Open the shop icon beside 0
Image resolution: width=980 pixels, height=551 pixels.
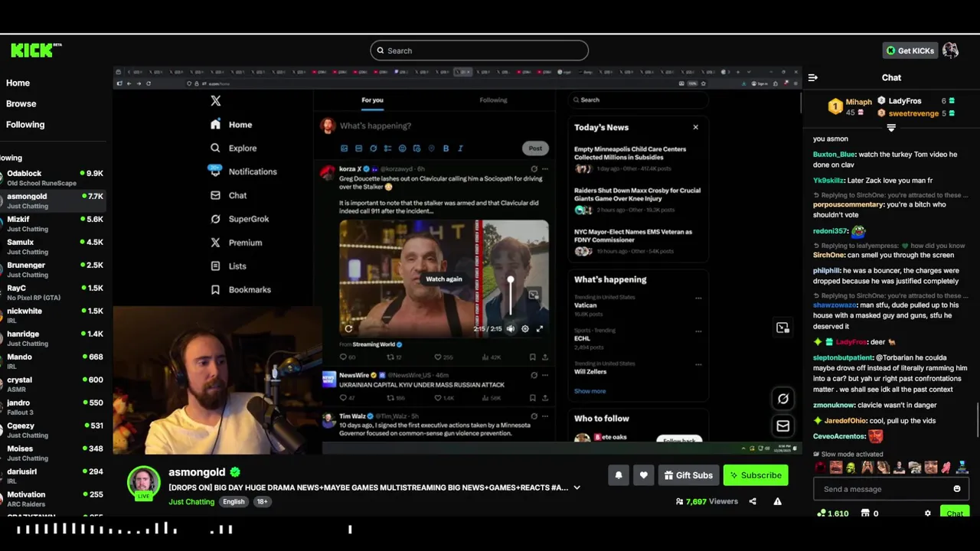pos(864,514)
